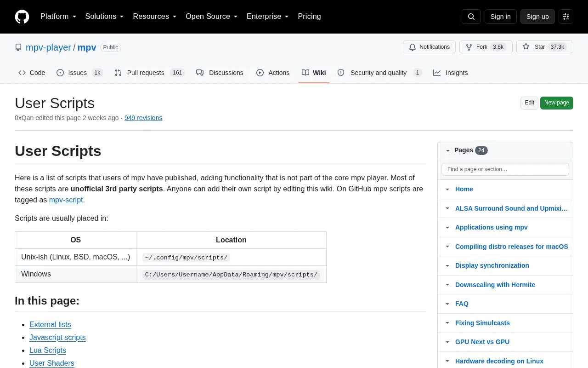
Task: Open Hardware decoding on Linux page
Action: [499, 361]
